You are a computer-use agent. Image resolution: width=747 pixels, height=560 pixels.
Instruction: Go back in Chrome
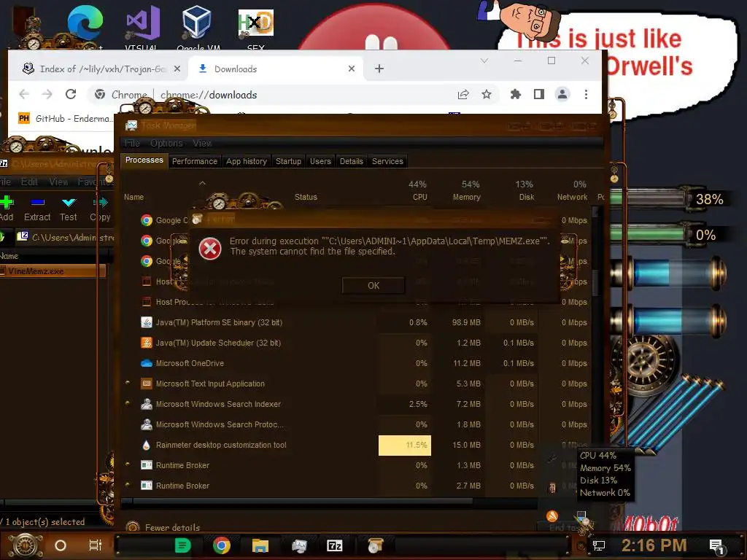tap(24, 94)
